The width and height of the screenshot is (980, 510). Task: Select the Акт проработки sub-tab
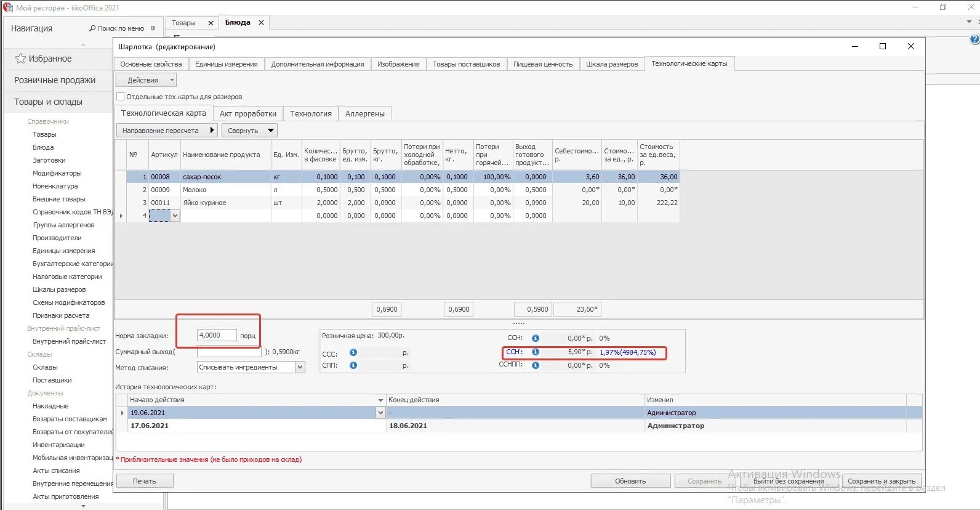point(248,113)
